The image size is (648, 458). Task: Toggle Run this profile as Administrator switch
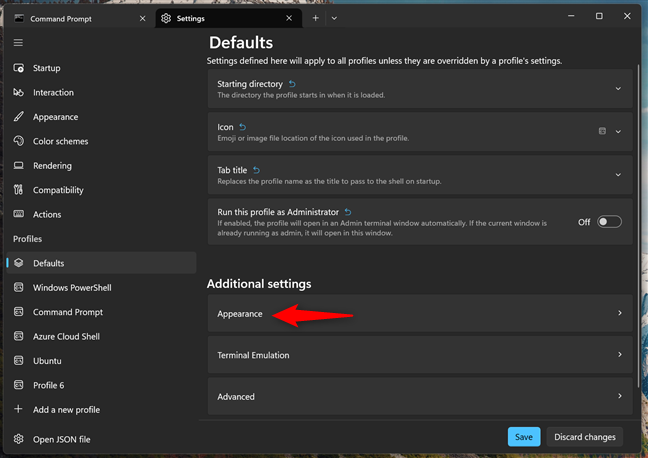click(x=609, y=222)
